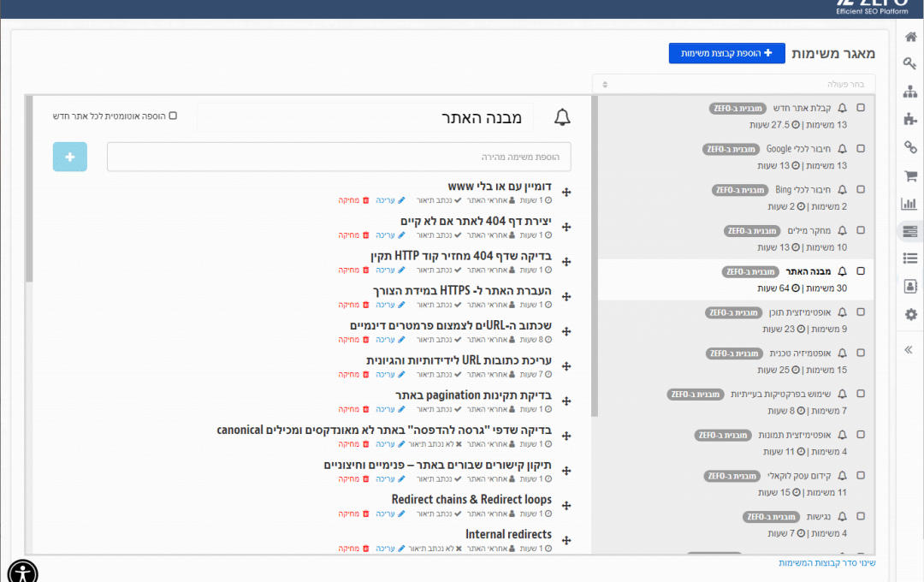
Task: Collapse sidebar with double chevron
Action: tap(909, 350)
